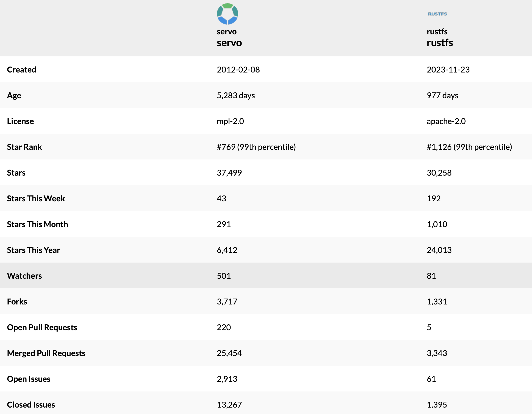This screenshot has width=532, height=414.
Task: Select the 'License' row label
Action: click(20, 121)
